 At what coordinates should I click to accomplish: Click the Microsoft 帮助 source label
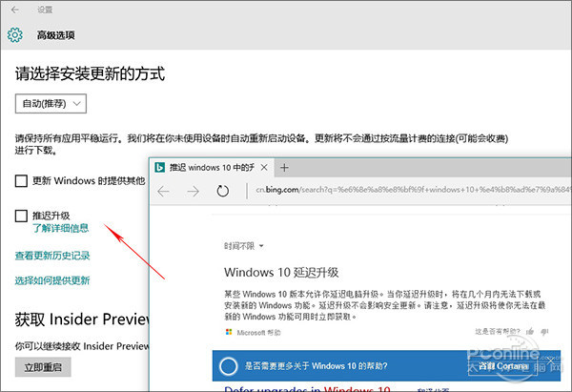[258, 333]
